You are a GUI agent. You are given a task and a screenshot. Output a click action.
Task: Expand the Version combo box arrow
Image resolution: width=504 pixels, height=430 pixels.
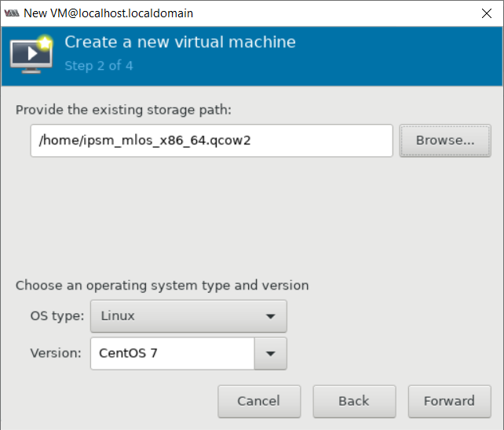(271, 353)
